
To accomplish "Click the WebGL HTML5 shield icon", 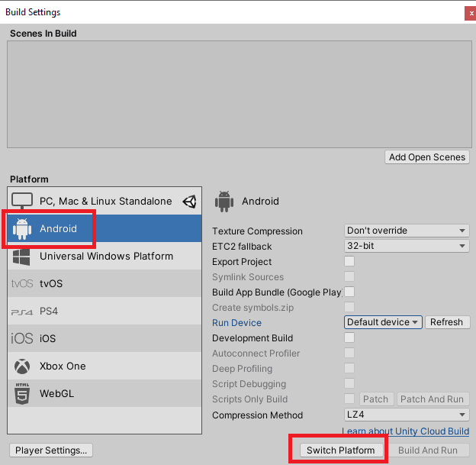I will click(x=22, y=393).
